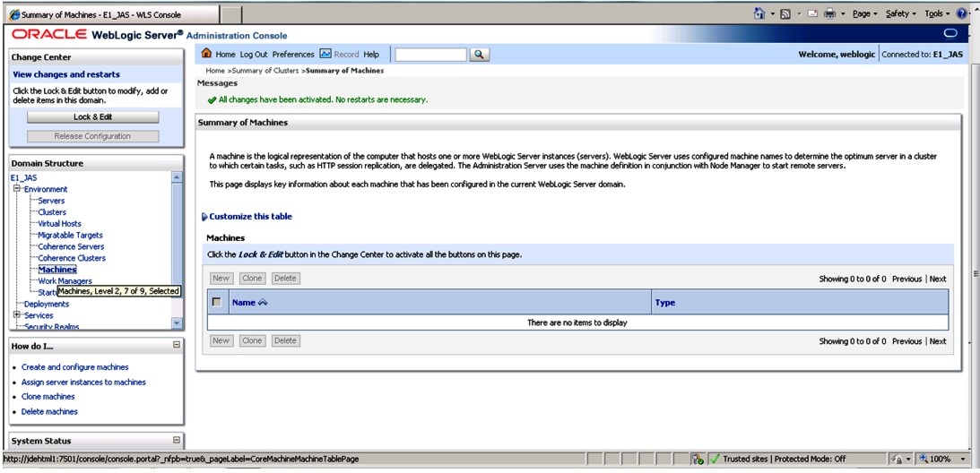Open Clone machines help link
The width and height of the screenshot is (980, 473).
[x=48, y=397]
